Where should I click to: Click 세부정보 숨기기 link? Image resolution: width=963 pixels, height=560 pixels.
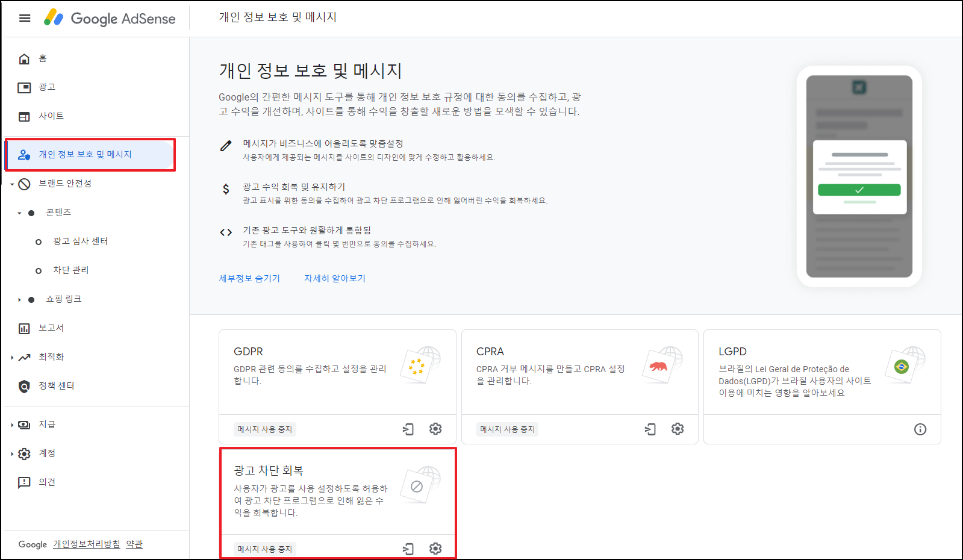[249, 279]
